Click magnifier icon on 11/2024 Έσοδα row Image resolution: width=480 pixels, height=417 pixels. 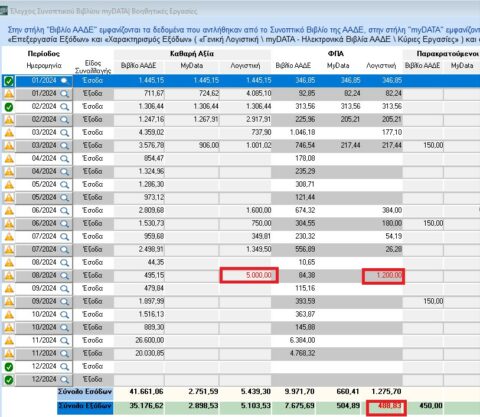65,341
